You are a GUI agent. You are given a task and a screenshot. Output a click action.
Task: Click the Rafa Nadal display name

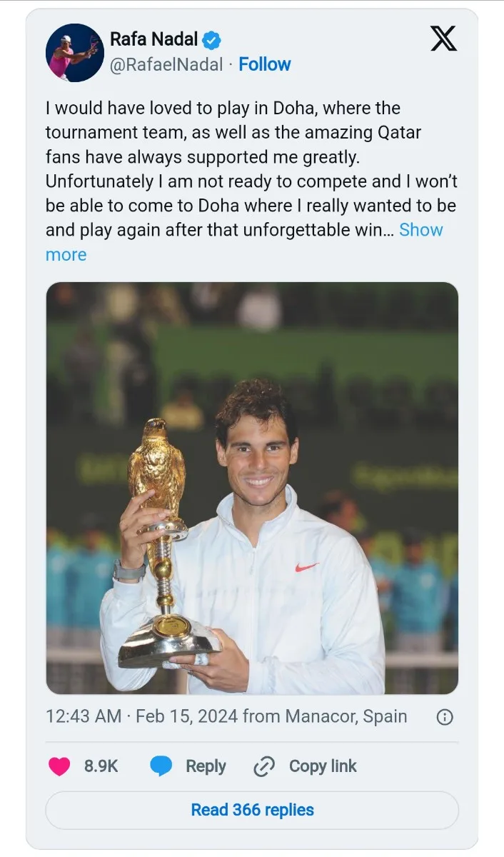pyautogui.click(x=153, y=39)
